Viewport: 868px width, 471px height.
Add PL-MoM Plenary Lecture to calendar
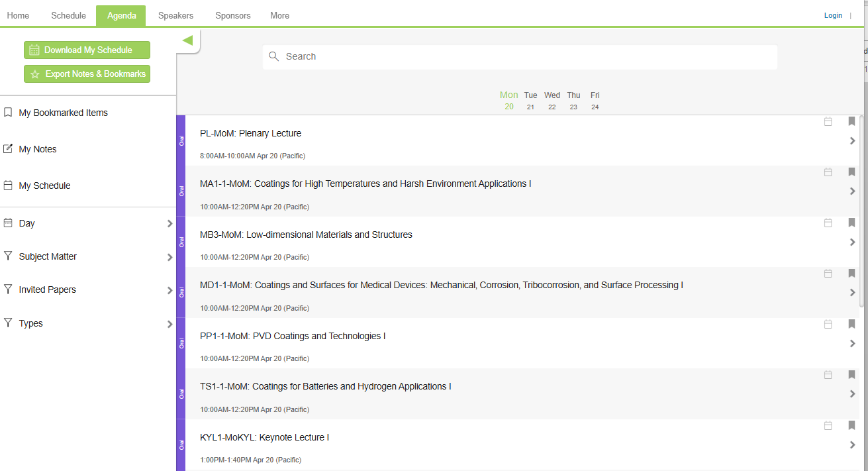[x=828, y=121]
